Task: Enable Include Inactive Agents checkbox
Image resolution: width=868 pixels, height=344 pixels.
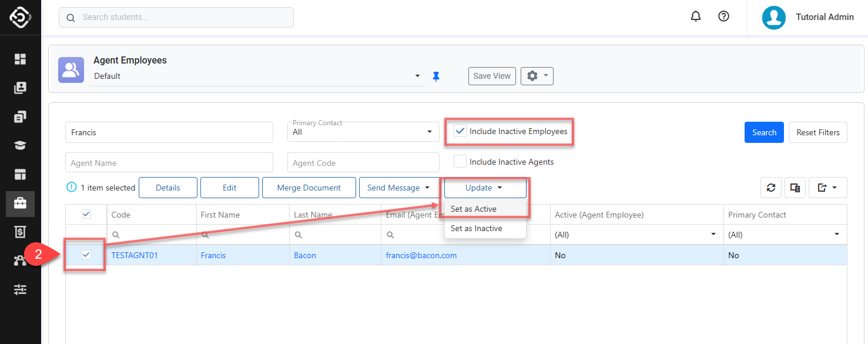Action: click(461, 162)
